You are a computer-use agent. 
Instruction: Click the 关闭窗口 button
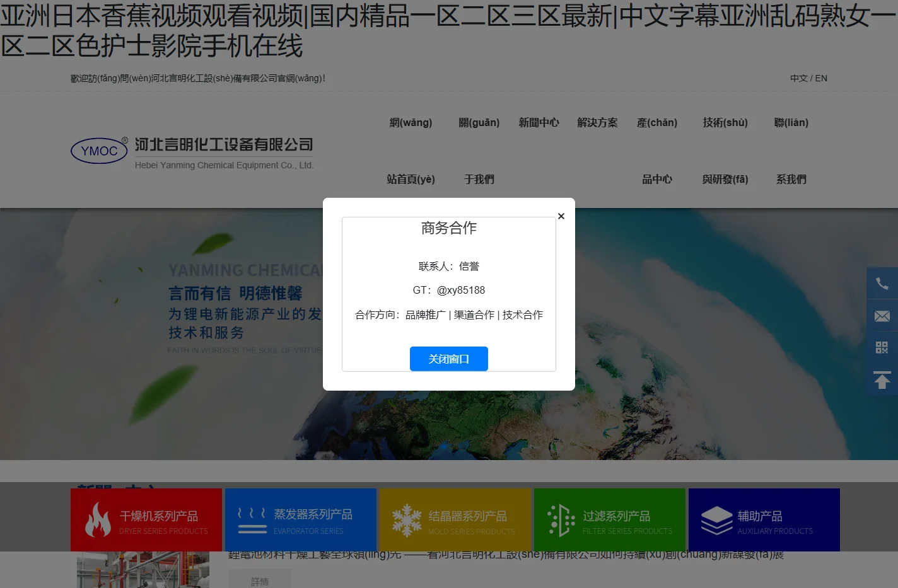[448, 359]
